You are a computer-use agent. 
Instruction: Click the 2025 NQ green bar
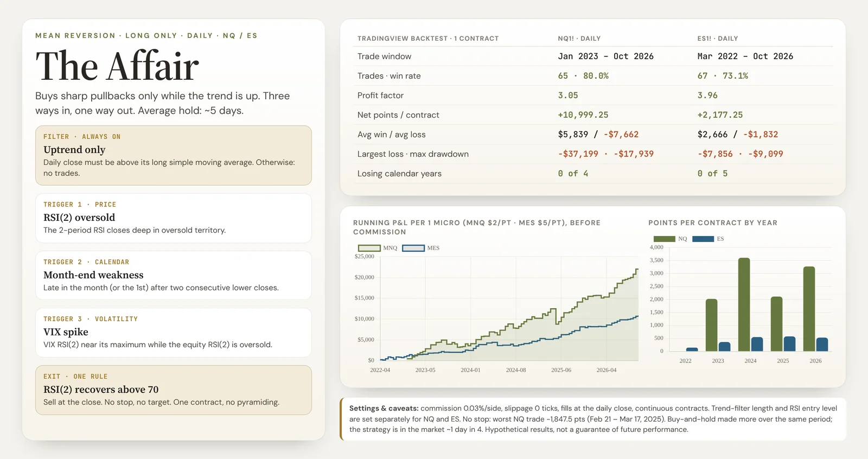(x=776, y=324)
